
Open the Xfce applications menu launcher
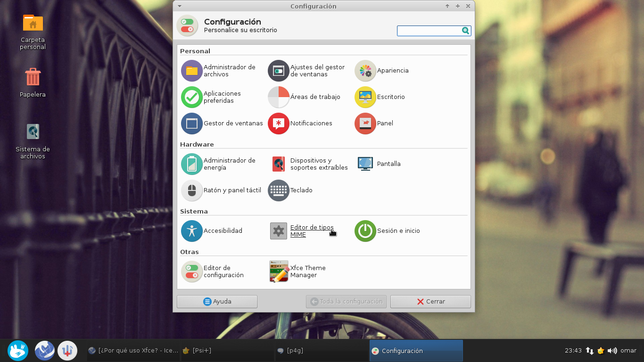(18, 351)
